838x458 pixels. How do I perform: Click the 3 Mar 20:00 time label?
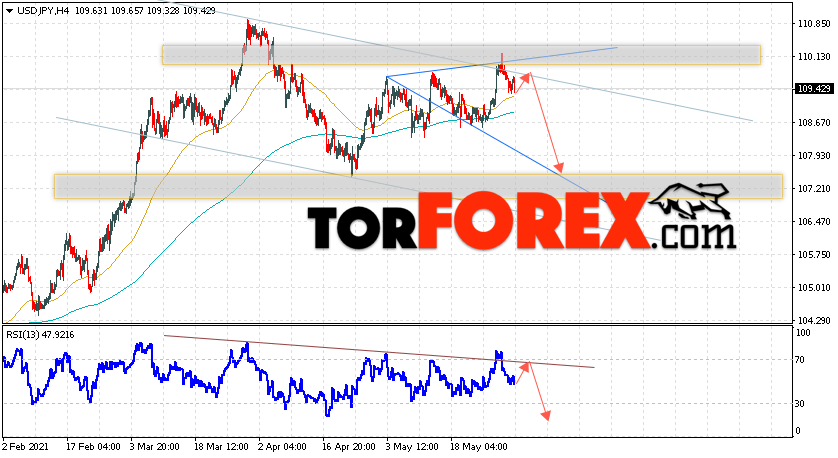(x=155, y=446)
